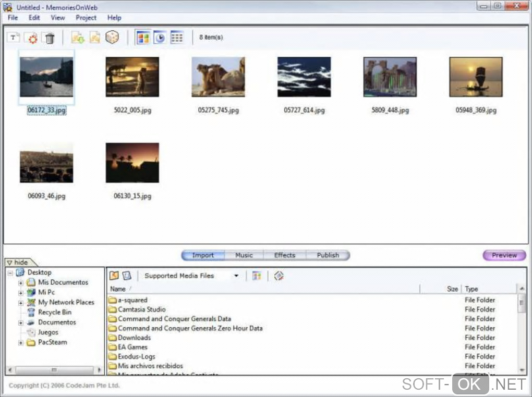Click the photo page icon beside the dice
Screen dimensions: 532x397
[95, 38]
